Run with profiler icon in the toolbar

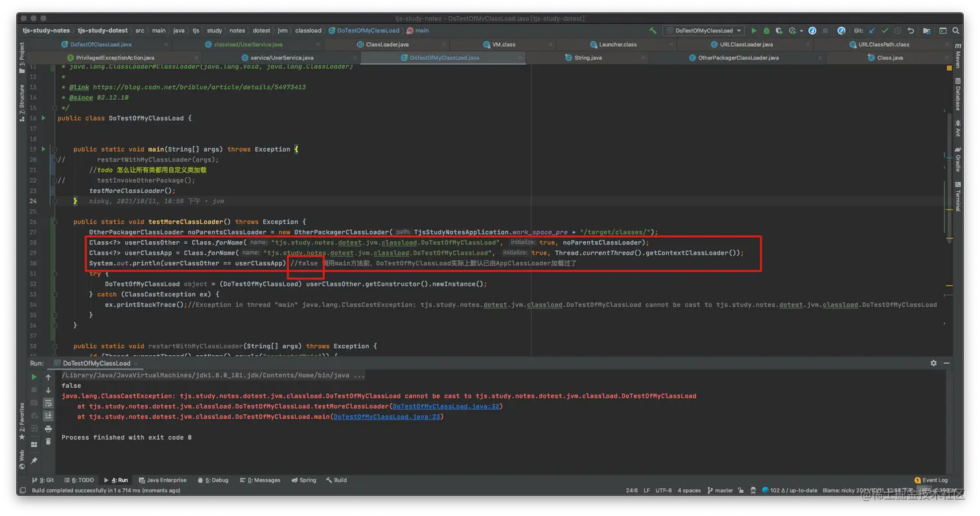point(792,30)
